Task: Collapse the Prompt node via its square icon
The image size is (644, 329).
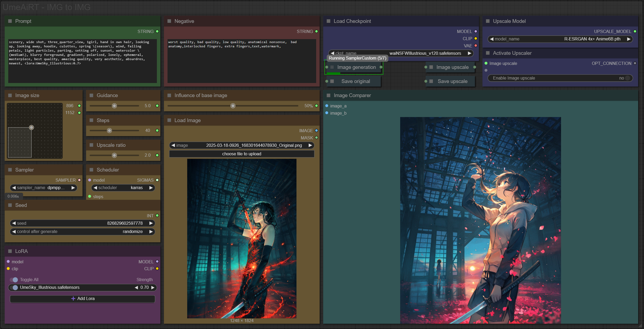Action: pos(10,21)
